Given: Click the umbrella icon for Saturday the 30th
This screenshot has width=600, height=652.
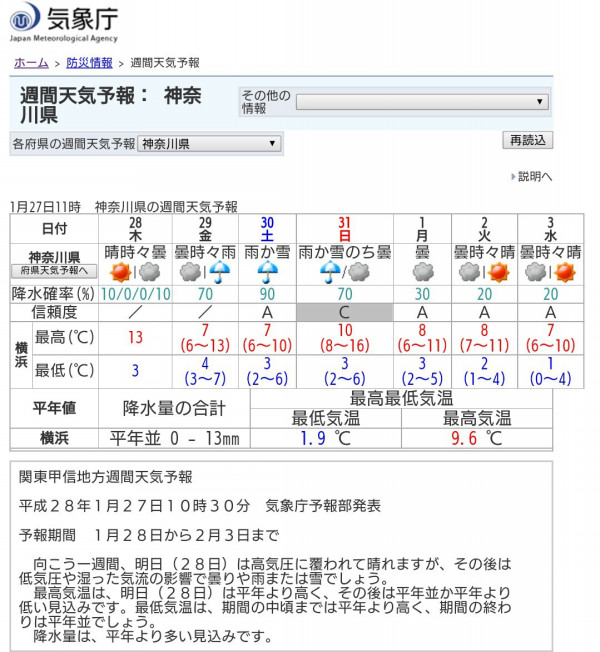Looking at the screenshot, I should (x=267, y=271).
